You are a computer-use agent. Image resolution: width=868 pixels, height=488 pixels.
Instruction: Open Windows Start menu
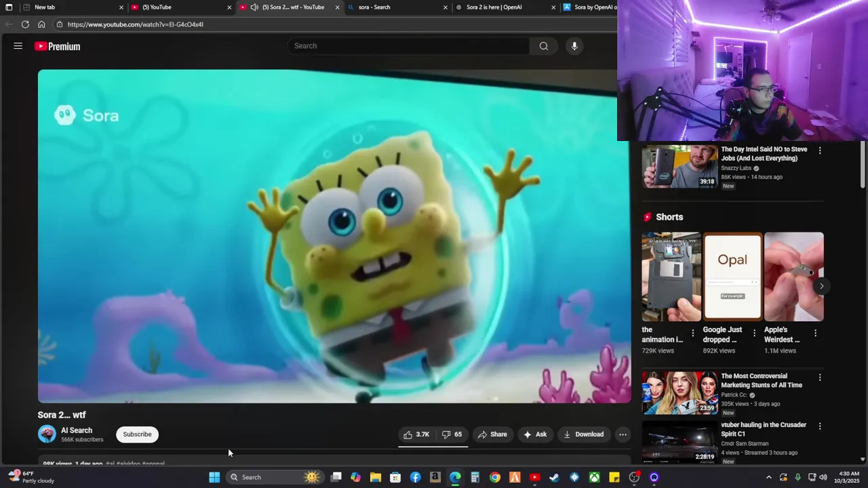click(214, 477)
